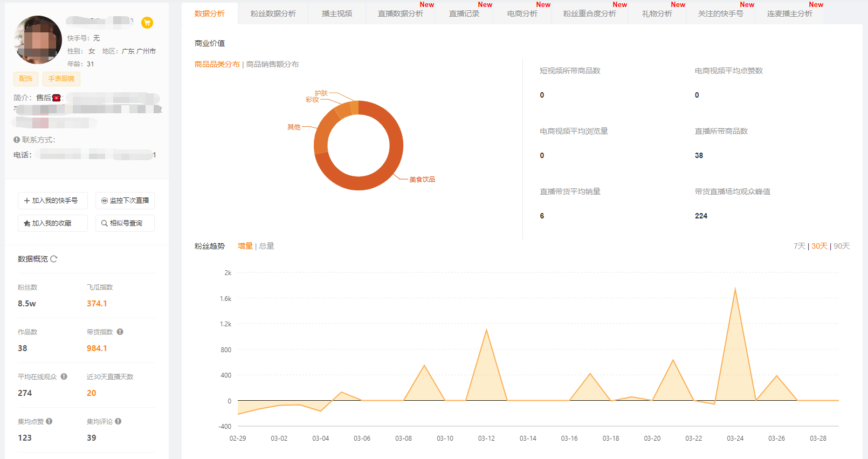Click 直播所带商品数 value 38
Screen dimensions: 868x459
click(x=699, y=155)
